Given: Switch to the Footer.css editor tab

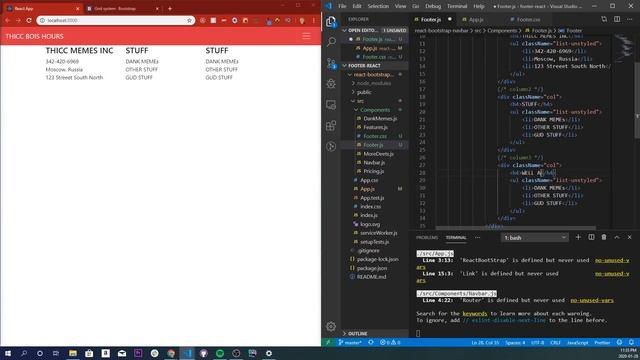Looking at the screenshot, I should (x=528, y=19).
